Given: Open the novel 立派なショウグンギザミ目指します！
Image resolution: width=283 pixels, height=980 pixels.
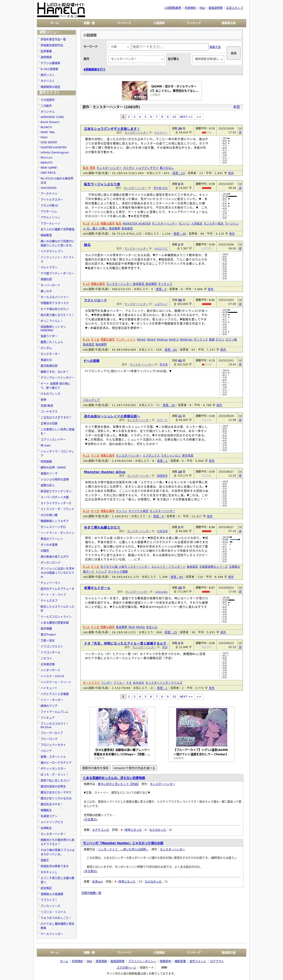Looking at the screenshot, I should point(112,129).
